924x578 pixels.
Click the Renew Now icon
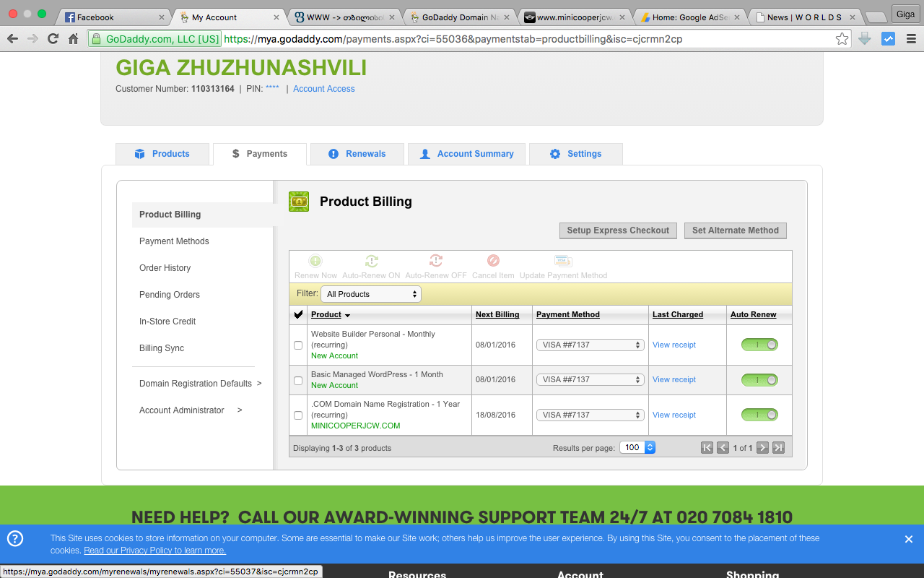pyautogui.click(x=315, y=261)
